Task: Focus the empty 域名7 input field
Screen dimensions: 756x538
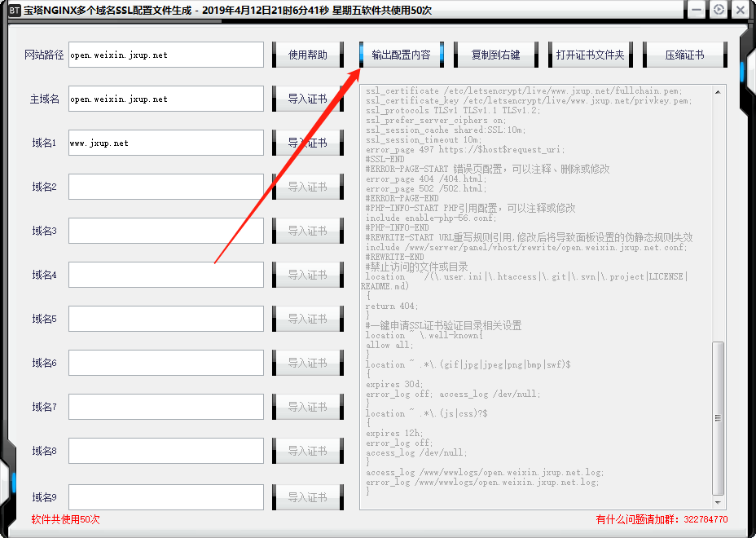Action: click(x=166, y=407)
